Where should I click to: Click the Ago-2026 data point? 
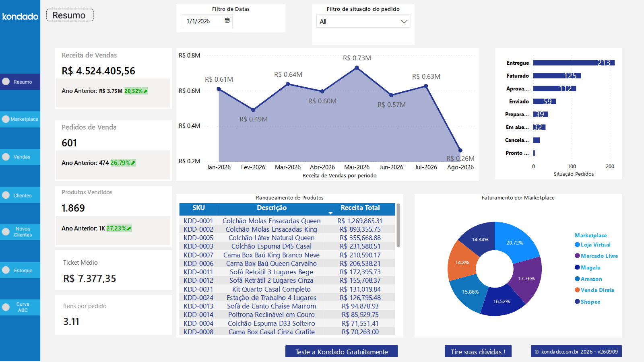tap(460, 150)
